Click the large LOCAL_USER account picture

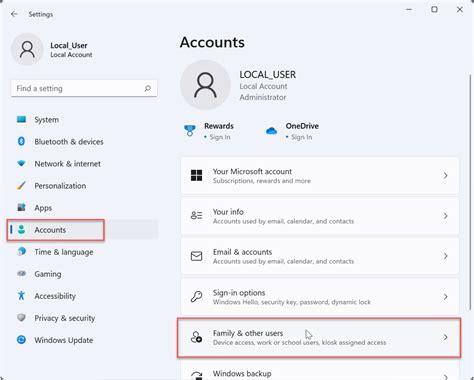tap(205, 85)
